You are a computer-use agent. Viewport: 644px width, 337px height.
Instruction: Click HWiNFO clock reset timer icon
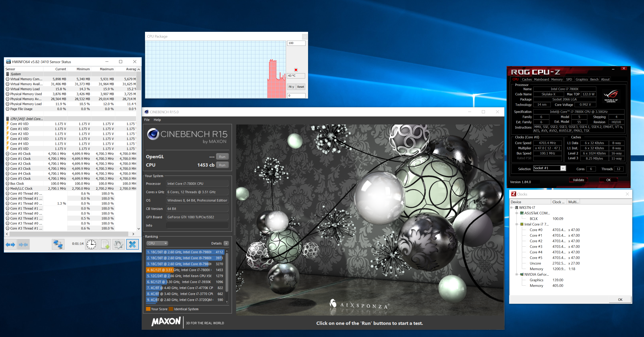91,244
